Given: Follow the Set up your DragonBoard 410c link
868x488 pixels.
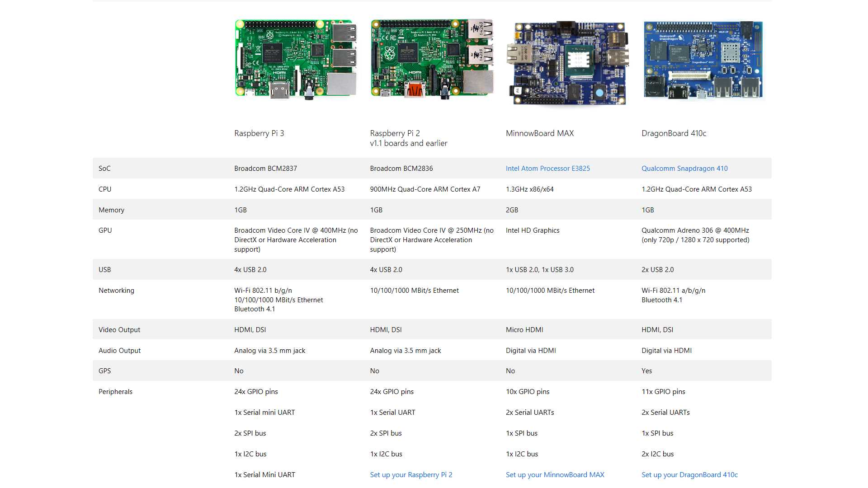Looking at the screenshot, I should pyautogui.click(x=689, y=475).
